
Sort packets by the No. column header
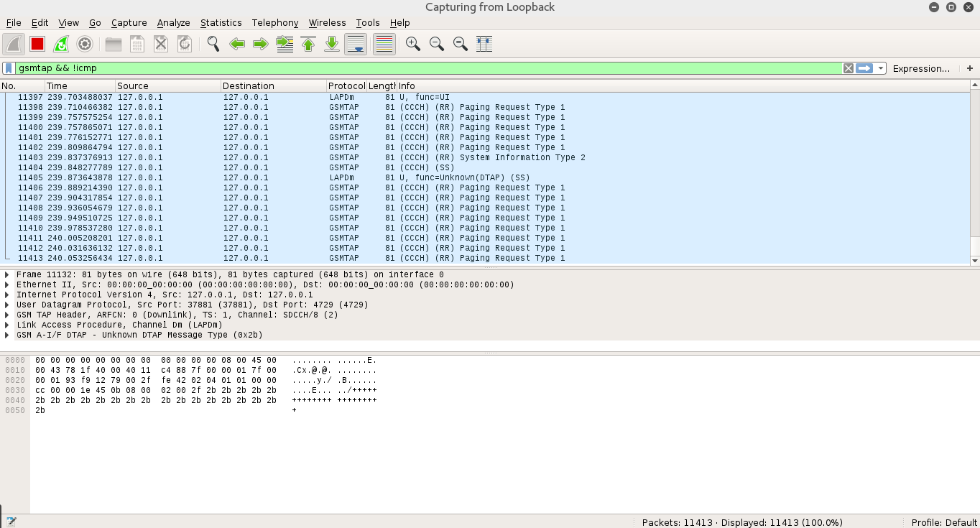coord(22,85)
